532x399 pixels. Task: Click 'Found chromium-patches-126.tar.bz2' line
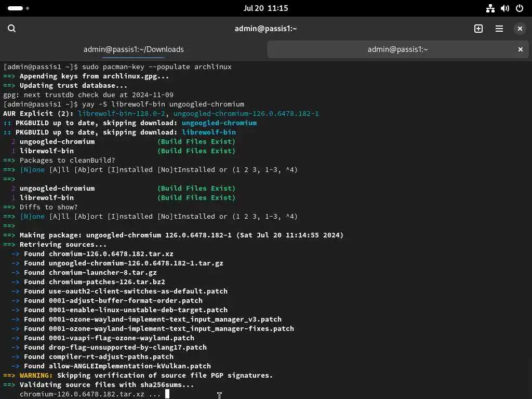tap(88, 282)
